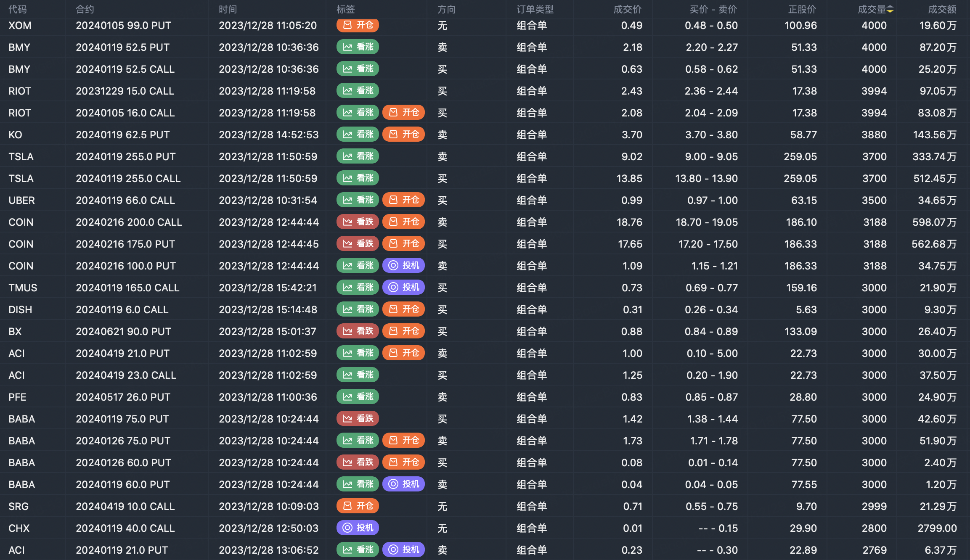Click 开仓 tag on UBER 66.0 CALL row
Viewport: 970px width, 560px height.
tap(403, 200)
